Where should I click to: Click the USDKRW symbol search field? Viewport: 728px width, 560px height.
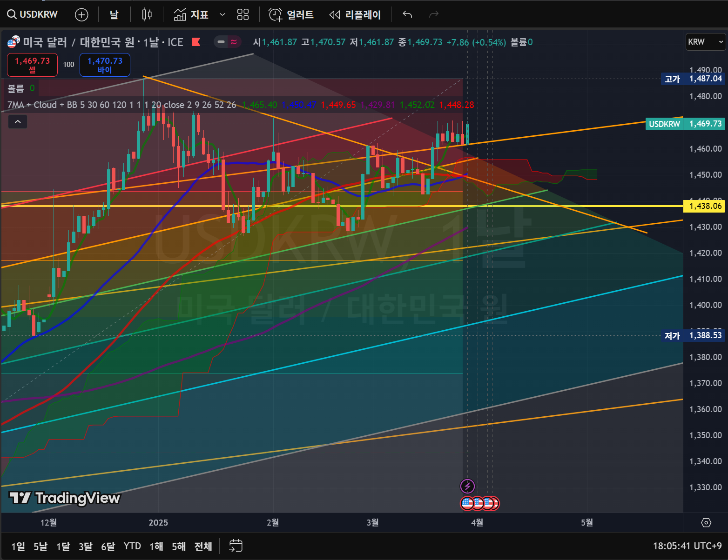(x=33, y=15)
